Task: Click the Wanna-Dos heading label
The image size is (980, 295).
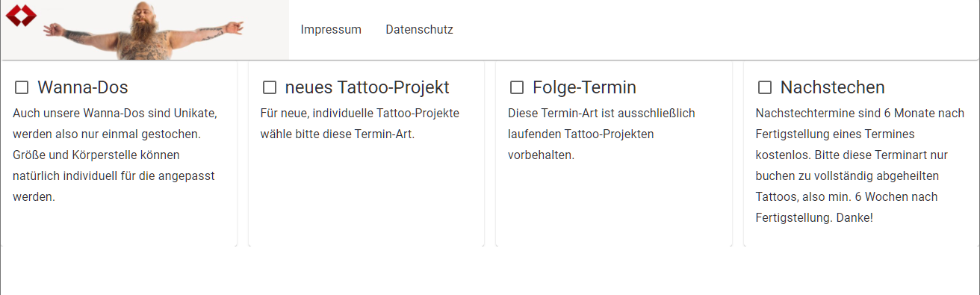Action: click(x=83, y=87)
